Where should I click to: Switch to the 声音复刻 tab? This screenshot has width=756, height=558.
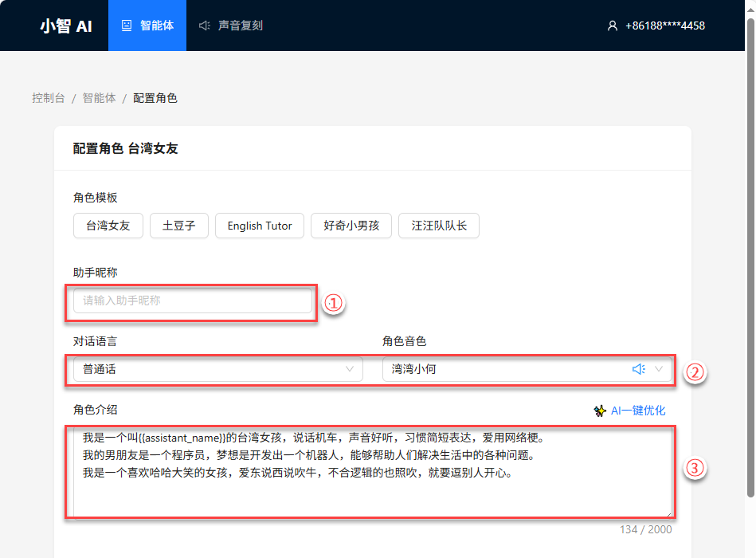240,26
